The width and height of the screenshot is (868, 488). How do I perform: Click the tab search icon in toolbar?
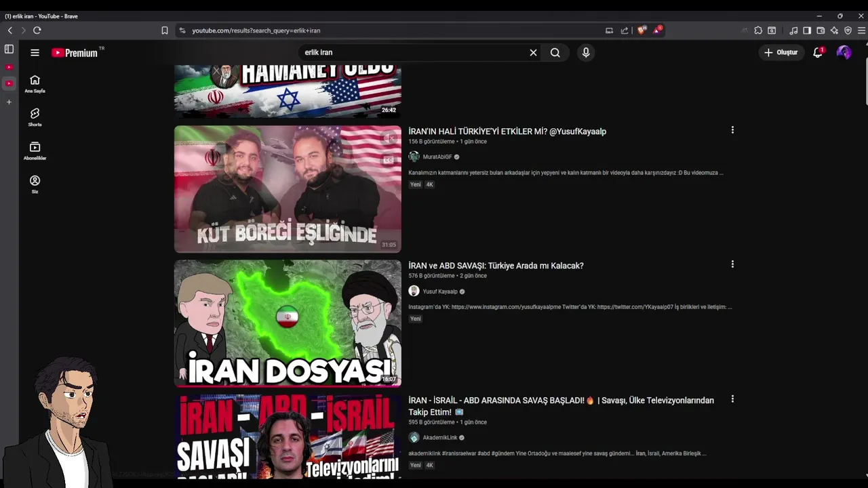point(772,30)
